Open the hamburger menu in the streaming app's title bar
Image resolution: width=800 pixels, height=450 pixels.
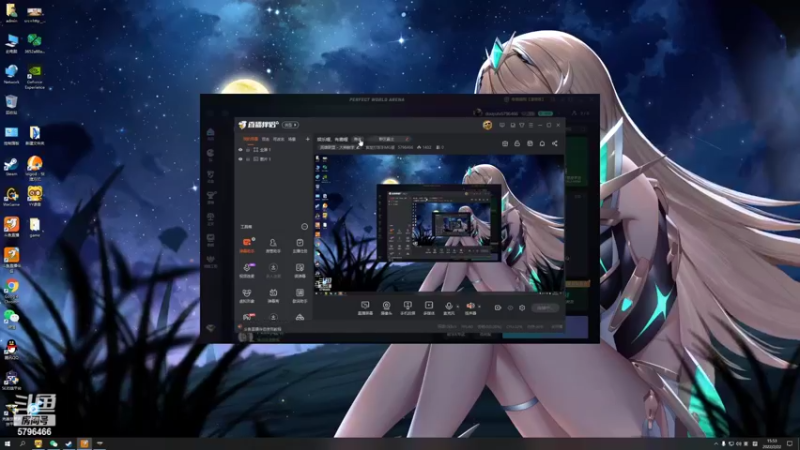(531, 125)
